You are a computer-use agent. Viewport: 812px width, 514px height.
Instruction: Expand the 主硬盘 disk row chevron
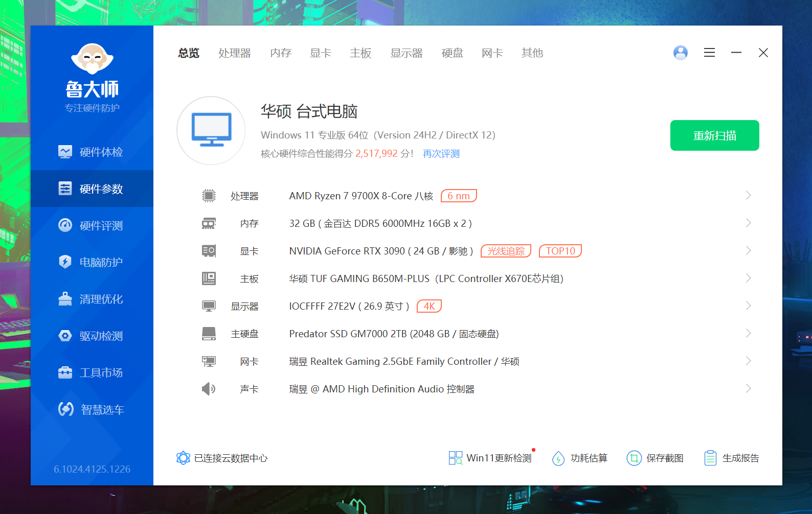749,333
